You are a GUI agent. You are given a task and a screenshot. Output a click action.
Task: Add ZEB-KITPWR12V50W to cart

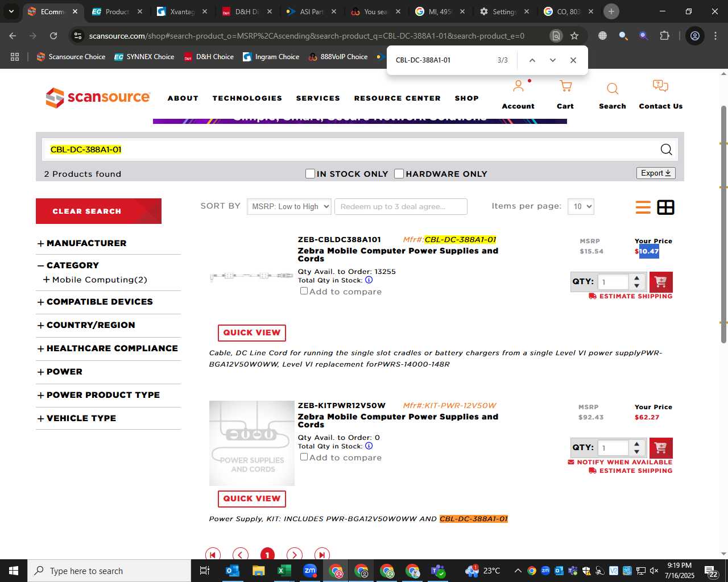coord(660,448)
